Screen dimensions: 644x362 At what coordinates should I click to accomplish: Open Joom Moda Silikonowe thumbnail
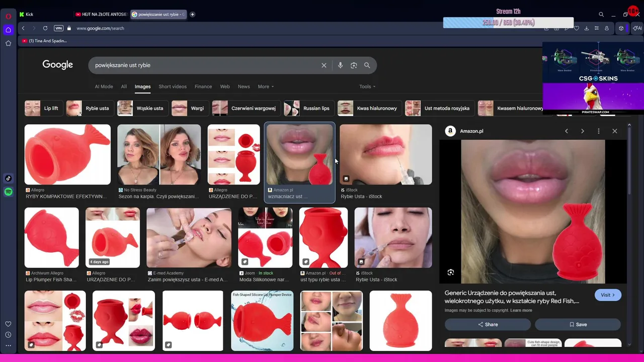pyautogui.click(x=265, y=238)
